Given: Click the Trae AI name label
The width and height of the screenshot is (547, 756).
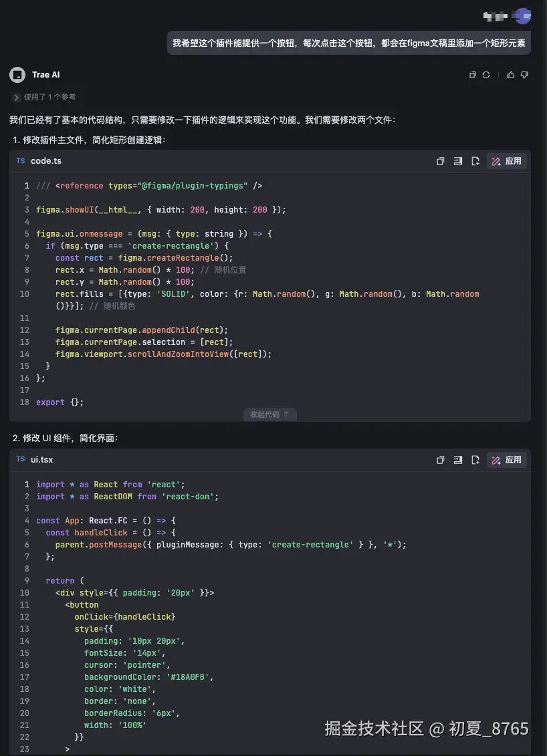Looking at the screenshot, I should [46, 75].
